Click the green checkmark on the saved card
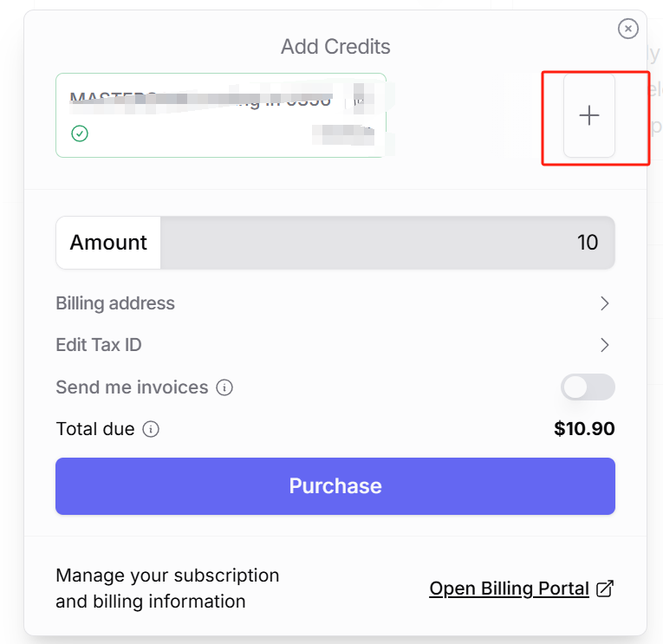Viewport: 663px width, 644px height. (80, 133)
